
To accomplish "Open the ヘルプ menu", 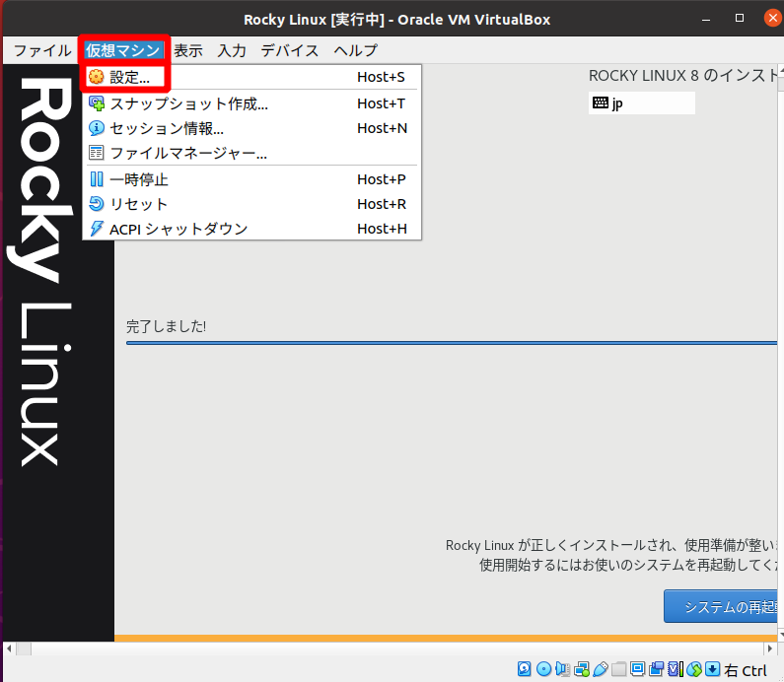I will (x=355, y=50).
